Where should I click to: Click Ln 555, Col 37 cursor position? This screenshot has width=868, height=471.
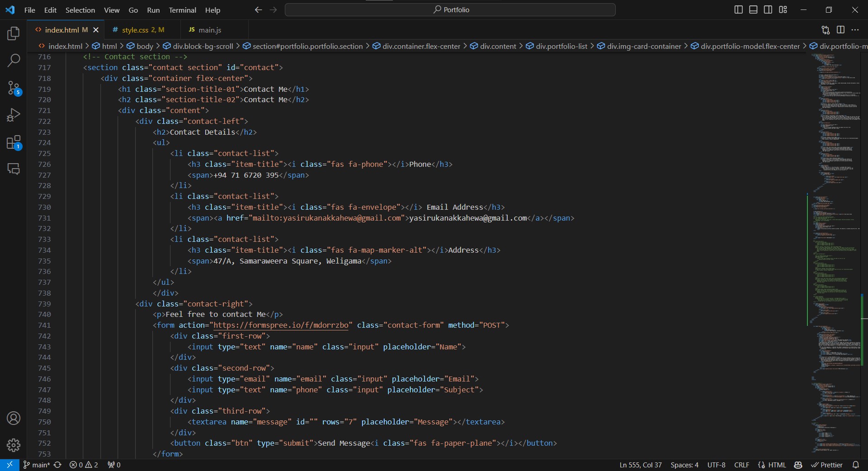click(641, 465)
